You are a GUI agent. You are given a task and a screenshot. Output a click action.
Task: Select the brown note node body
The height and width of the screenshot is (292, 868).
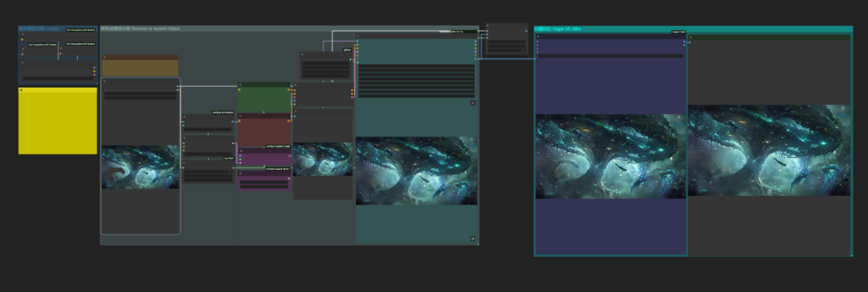pyautogui.click(x=141, y=68)
